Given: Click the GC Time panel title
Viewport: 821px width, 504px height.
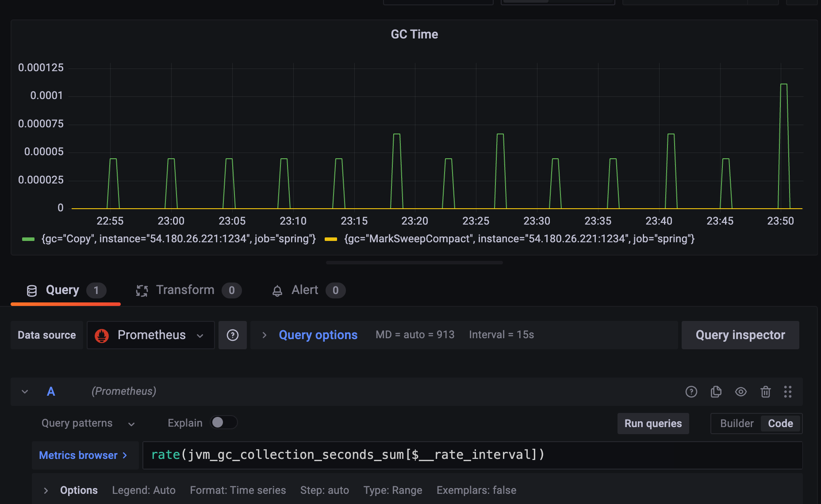Looking at the screenshot, I should click(414, 34).
